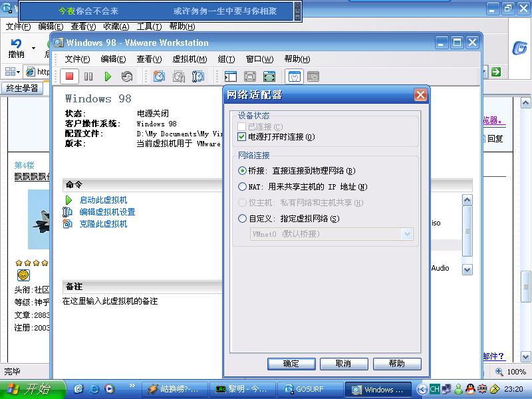Click 克隆此虚拟机 link
This screenshot has width=532, height=399.
103,223
